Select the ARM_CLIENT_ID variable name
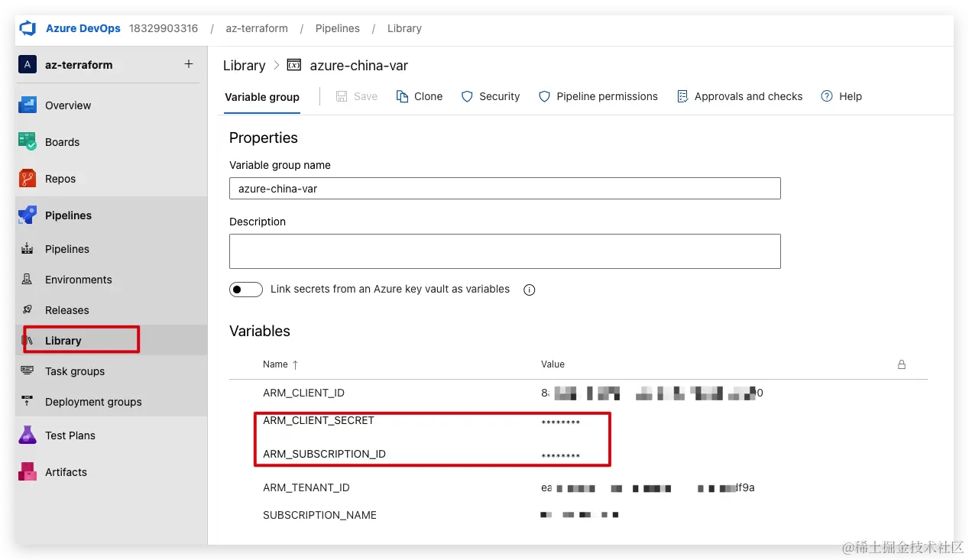 tap(303, 393)
